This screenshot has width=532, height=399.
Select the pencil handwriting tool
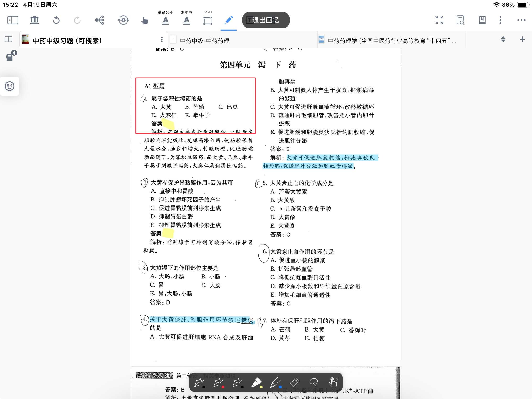point(228,20)
